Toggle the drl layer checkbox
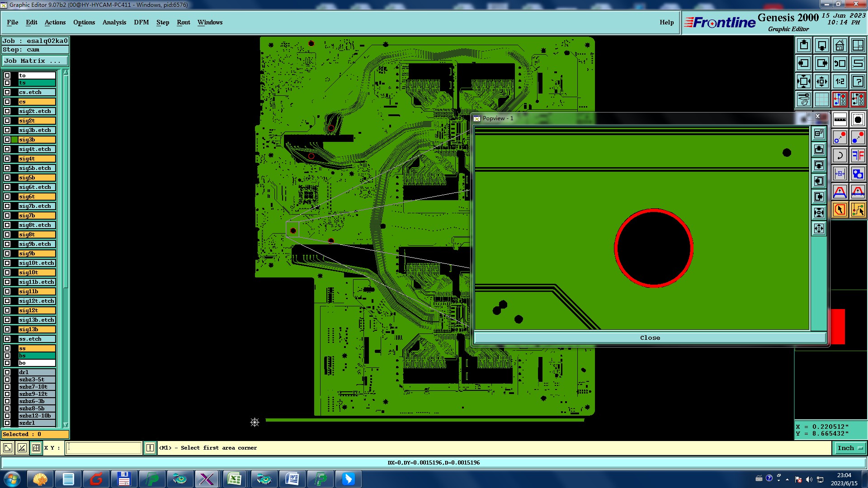Image resolution: width=868 pixels, height=488 pixels. (x=7, y=372)
